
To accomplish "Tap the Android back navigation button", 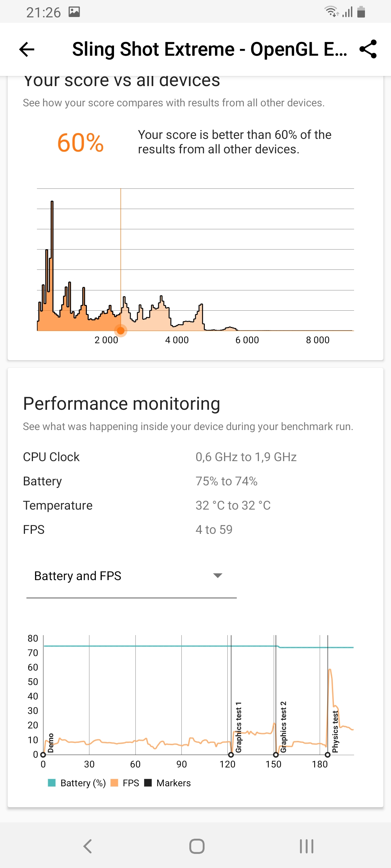I will coord(88,846).
